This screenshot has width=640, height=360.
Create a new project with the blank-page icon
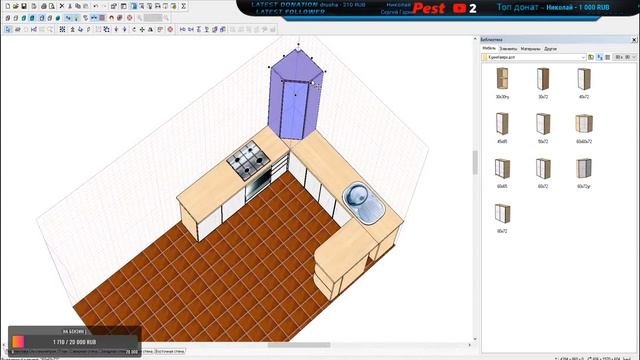pos(8,6)
